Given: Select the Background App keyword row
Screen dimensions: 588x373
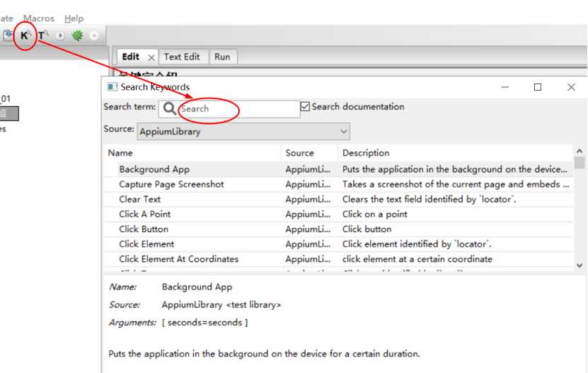Looking at the screenshot, I should pos(339,169).
